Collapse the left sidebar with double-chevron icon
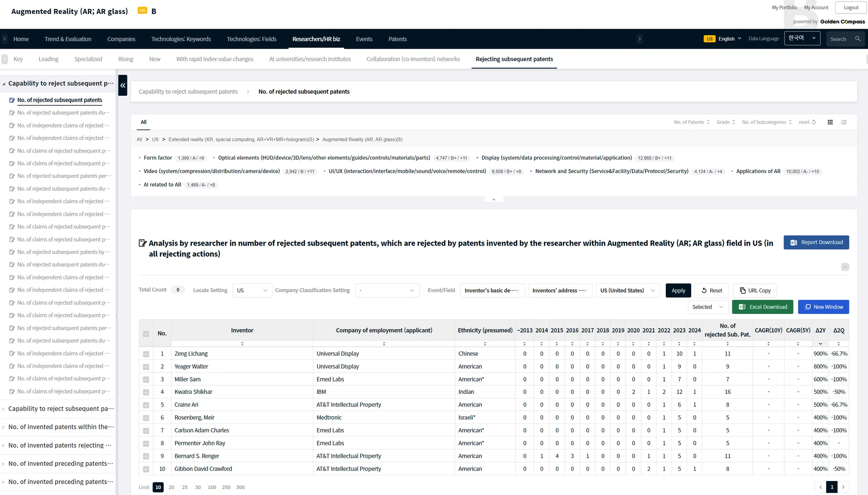Image resolution: width=868 pixels, height=495 pixels. click(x=123, y=85)
